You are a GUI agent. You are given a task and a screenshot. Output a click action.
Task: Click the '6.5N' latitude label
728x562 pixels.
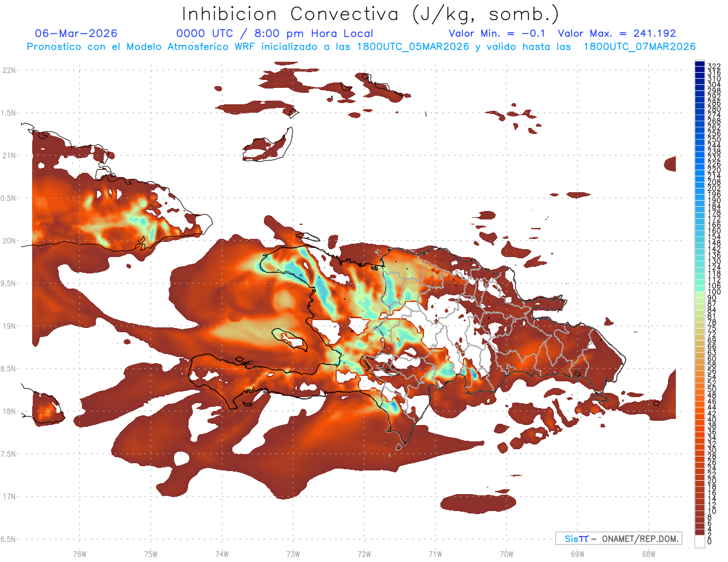(8, 539)
